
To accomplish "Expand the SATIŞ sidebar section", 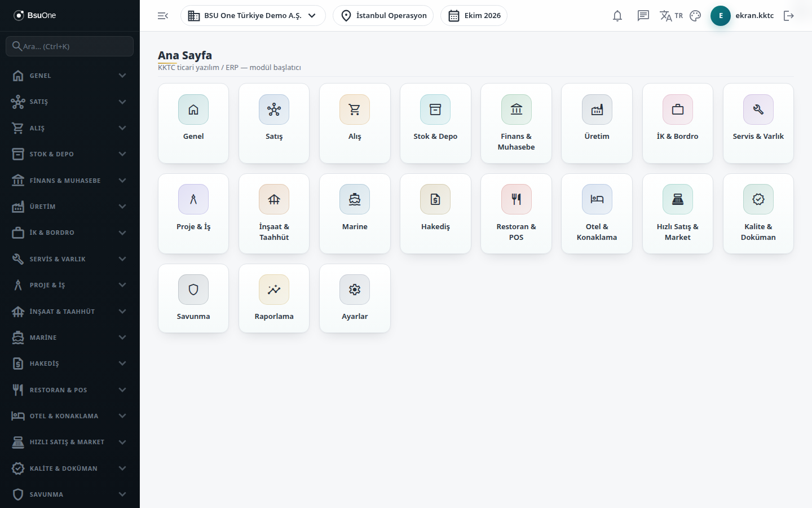I will point(70,102).
